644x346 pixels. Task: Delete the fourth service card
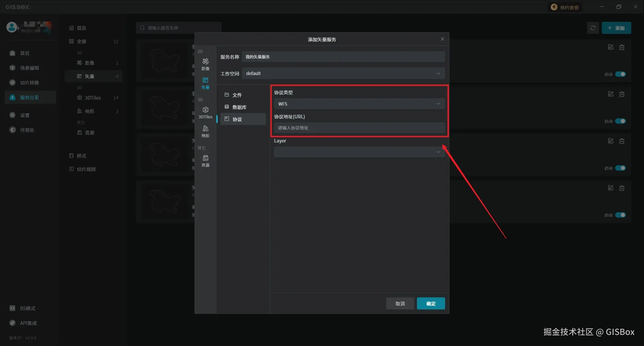click(622, 188)
